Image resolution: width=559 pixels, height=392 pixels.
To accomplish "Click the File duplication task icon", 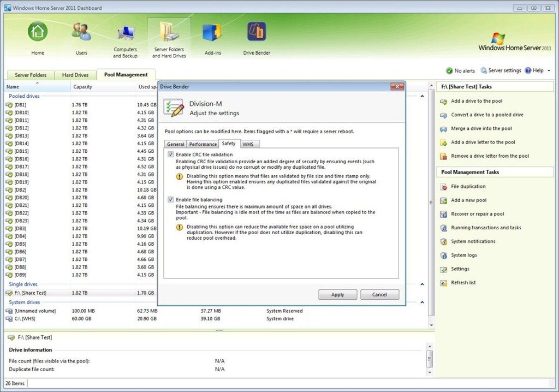I will [443, 187].
